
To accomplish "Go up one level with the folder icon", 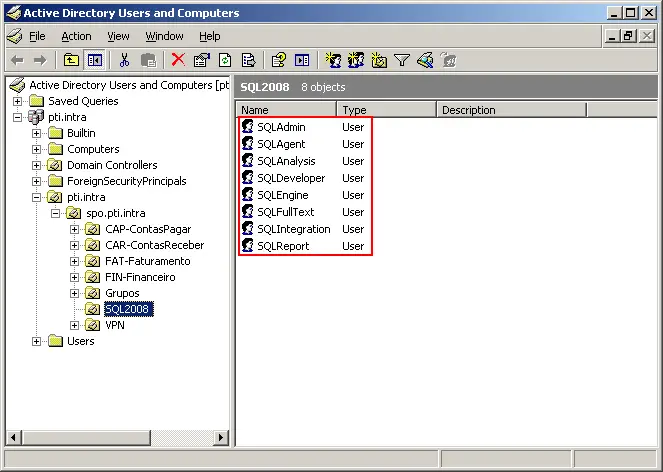I will click(71, 60).
